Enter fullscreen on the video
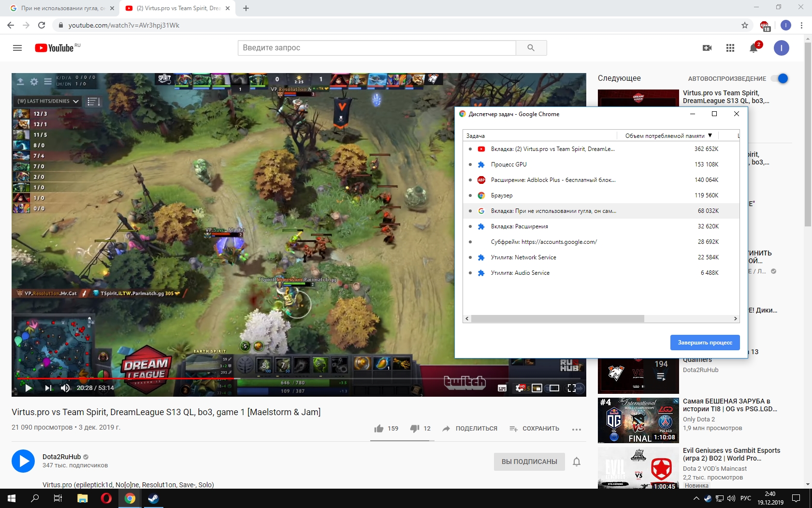Image resolution: width=812 pixels, height=508 pixels. 572,388
